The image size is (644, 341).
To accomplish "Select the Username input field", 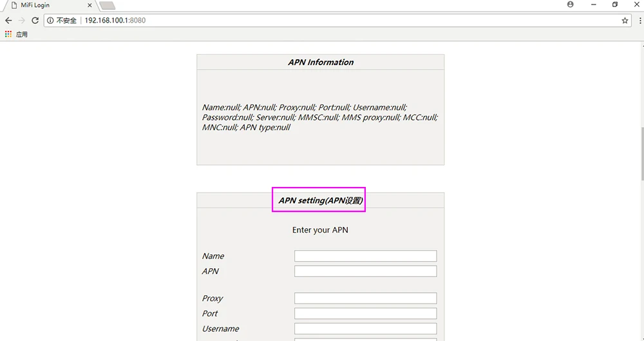I will click(366, 329).
